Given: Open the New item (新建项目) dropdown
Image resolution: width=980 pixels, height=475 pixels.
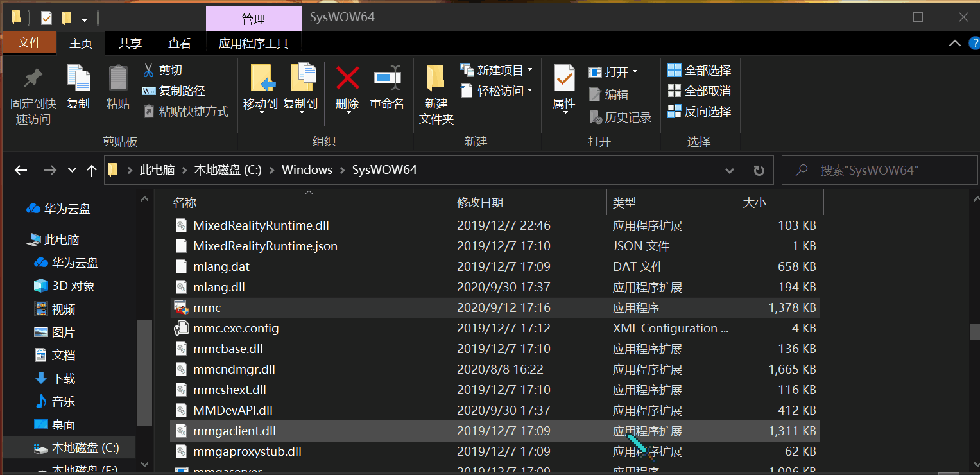Looking at the screenshot, I should [x=497, y=70].
